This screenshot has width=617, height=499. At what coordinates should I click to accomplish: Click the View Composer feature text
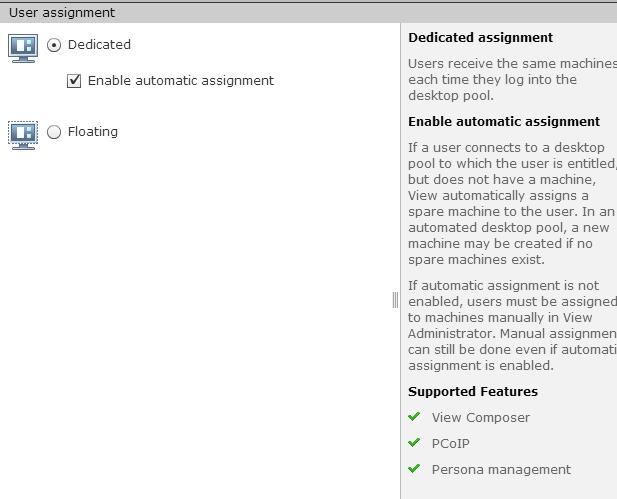[x=481, y=418]
